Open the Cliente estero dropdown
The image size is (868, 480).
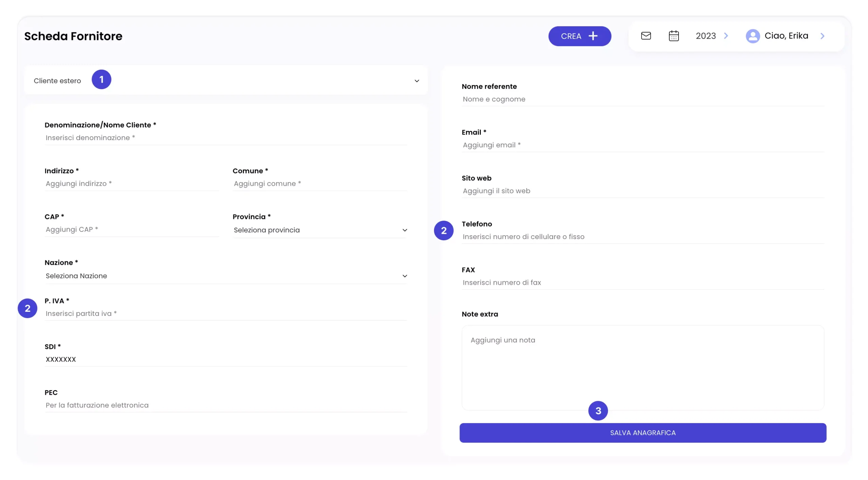click(226, 81)
